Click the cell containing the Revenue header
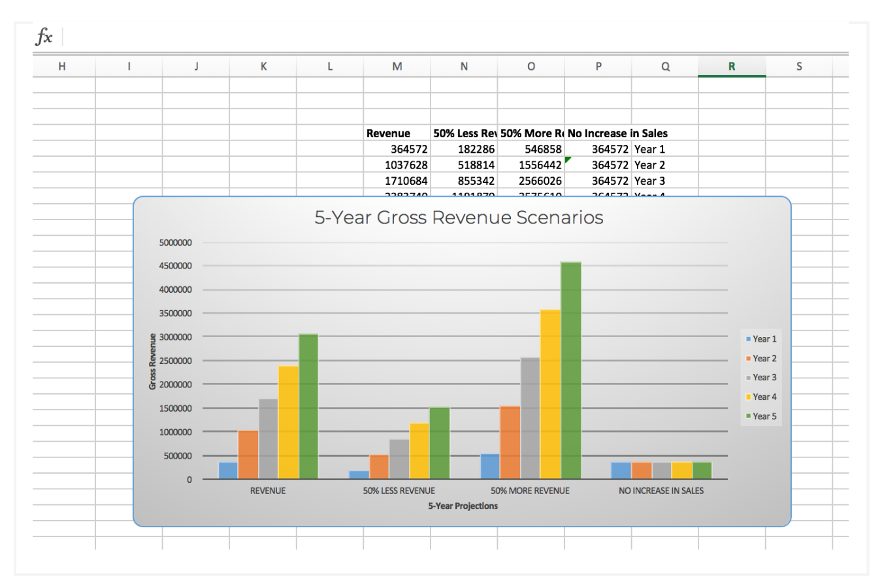Viewport: 882px width, 588px height. click(389, 133)
